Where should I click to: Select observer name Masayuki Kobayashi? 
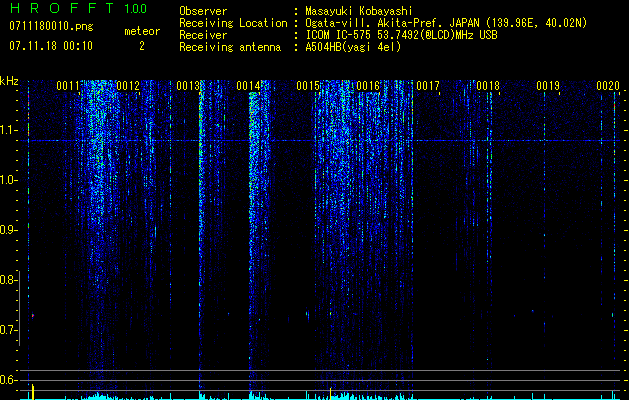pyautogui.click(x=359, y=11)
